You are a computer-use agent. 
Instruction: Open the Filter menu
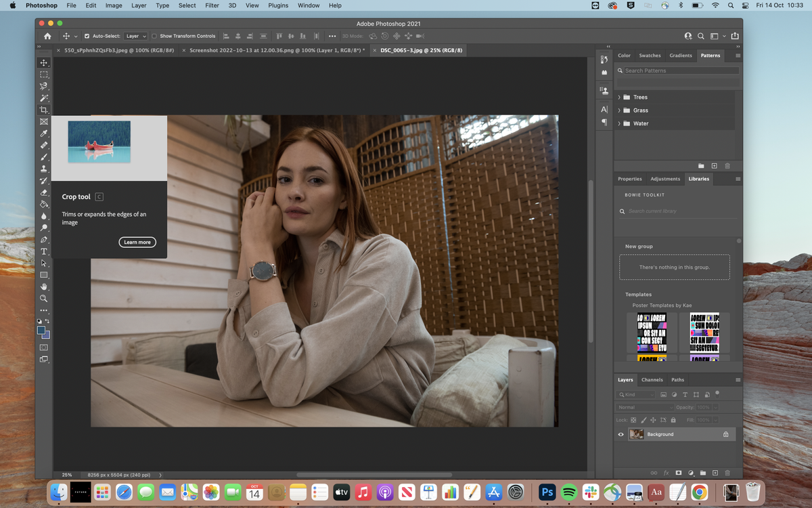(x=212, y=5)
